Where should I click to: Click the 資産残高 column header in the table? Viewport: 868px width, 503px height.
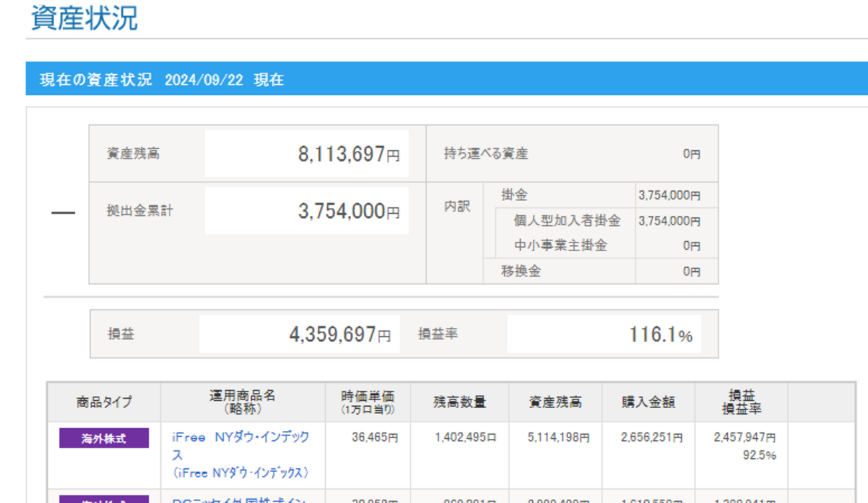click(556, 402)
